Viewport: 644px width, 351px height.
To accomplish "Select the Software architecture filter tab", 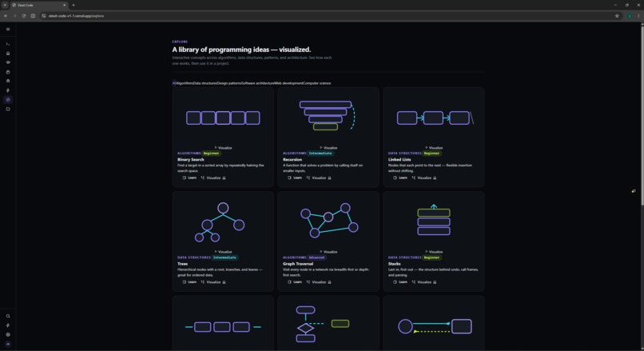I will pos(258,83).
